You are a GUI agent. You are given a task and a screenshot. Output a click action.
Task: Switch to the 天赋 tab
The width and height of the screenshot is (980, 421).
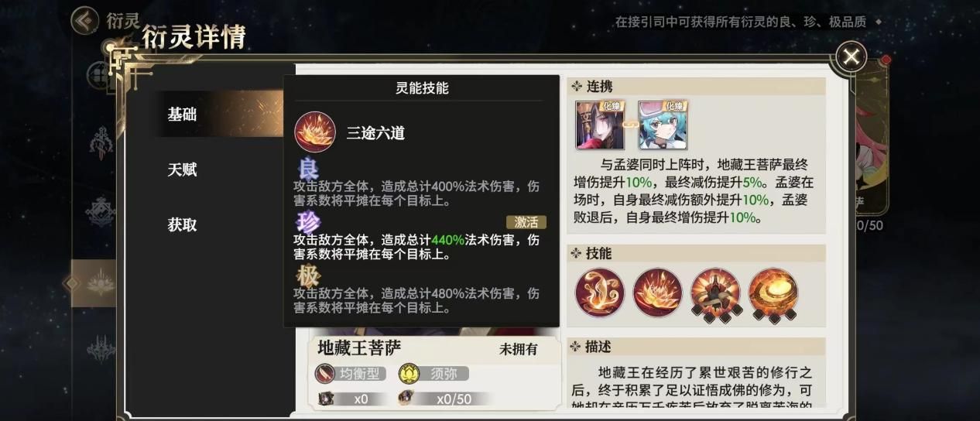(182, 169)
